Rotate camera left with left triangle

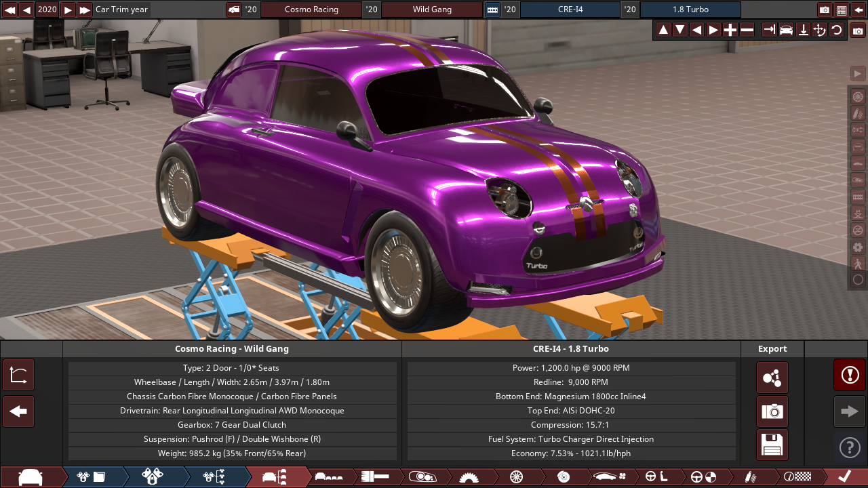click(x=696, y=30)
